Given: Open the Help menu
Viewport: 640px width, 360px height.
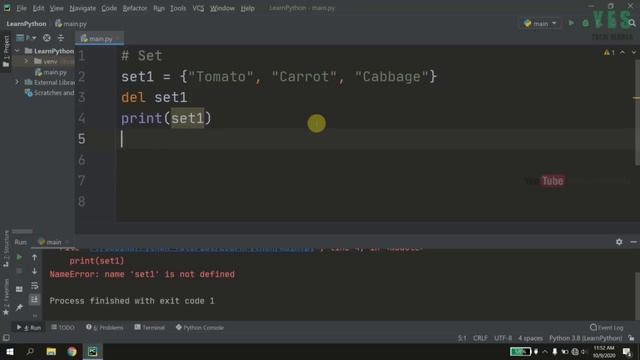Looking at the screenshot, I should pyautogui.click(x=247, y=8).
